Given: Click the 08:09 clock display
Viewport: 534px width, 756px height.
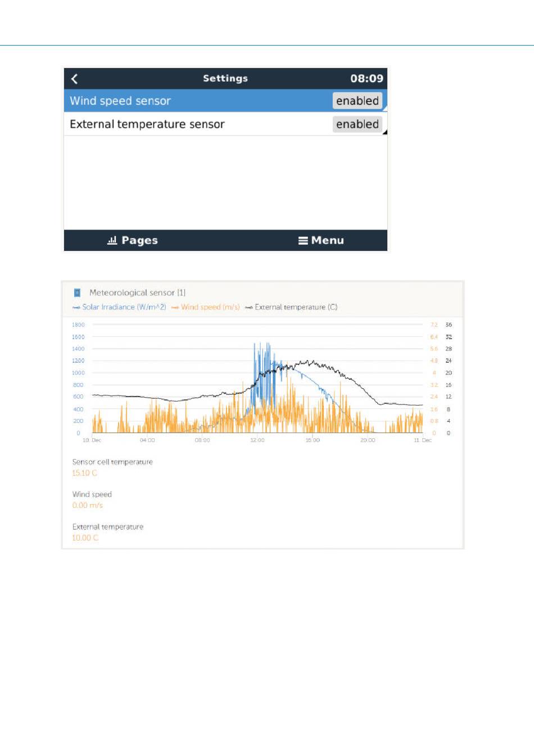Looking at the screenshot, I should coord(367,79).
